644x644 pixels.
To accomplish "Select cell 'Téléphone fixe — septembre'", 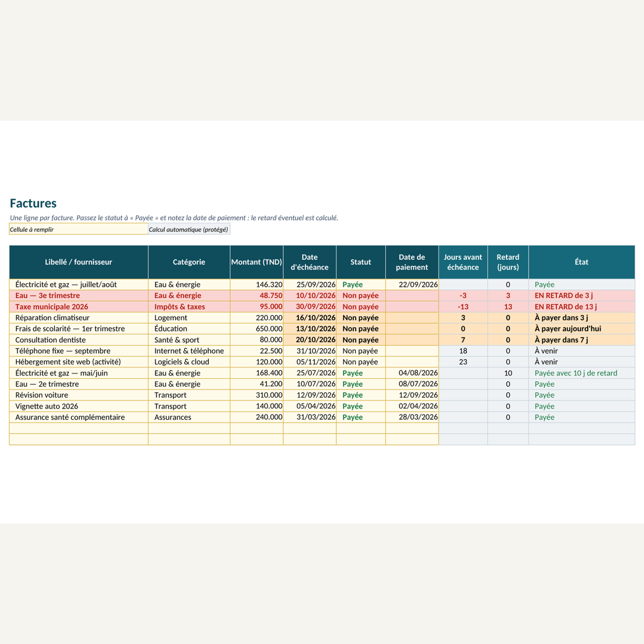I will [x=79, y=351].
